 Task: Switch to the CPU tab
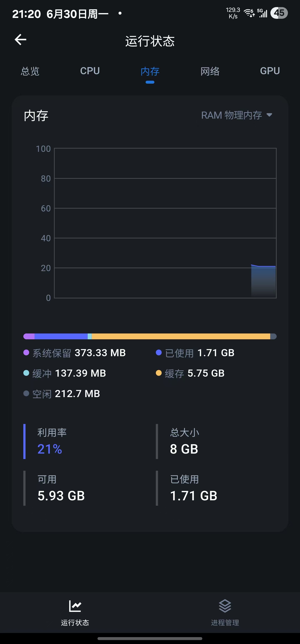90,71
